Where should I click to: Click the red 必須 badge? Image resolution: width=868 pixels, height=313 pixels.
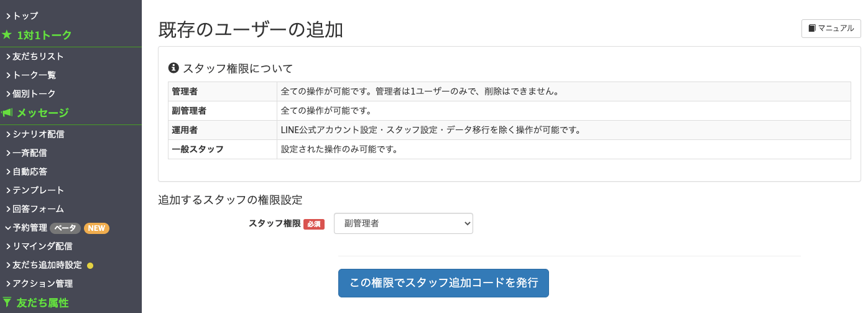(x=314, y=224)
